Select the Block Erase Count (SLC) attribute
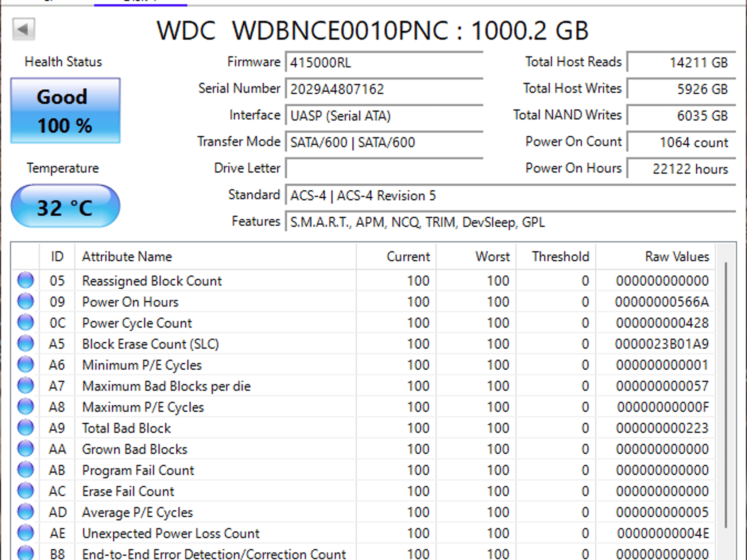 (150, 344)
